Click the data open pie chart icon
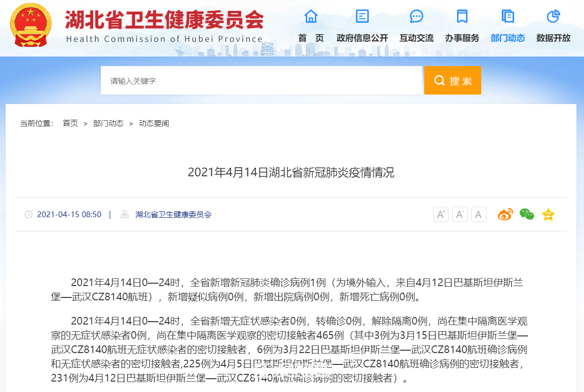584x392 pixels. [553, 16]
